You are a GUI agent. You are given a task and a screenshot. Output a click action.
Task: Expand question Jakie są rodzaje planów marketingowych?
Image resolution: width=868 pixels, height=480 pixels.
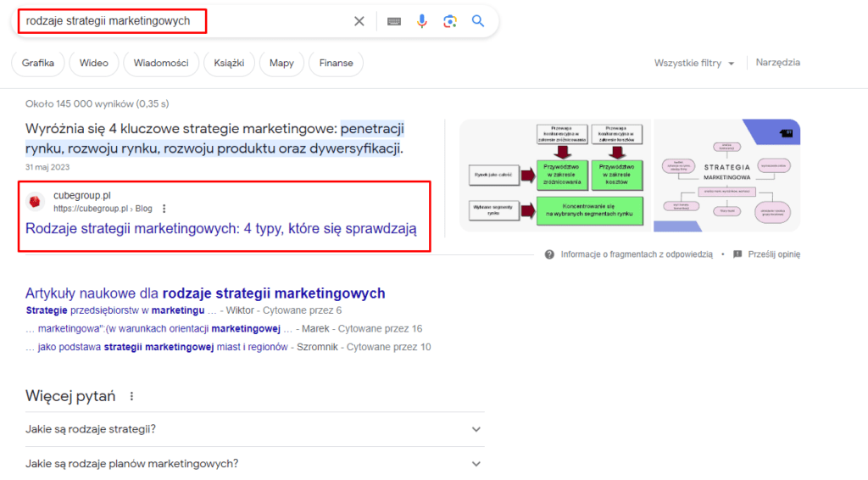tap(254, 463)
